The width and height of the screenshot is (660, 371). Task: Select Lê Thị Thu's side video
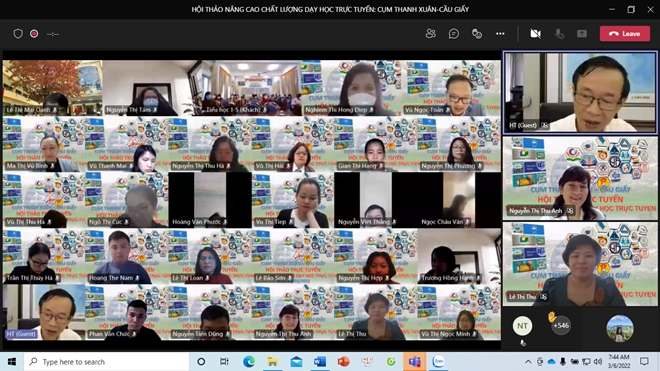[x=580, y=264]
